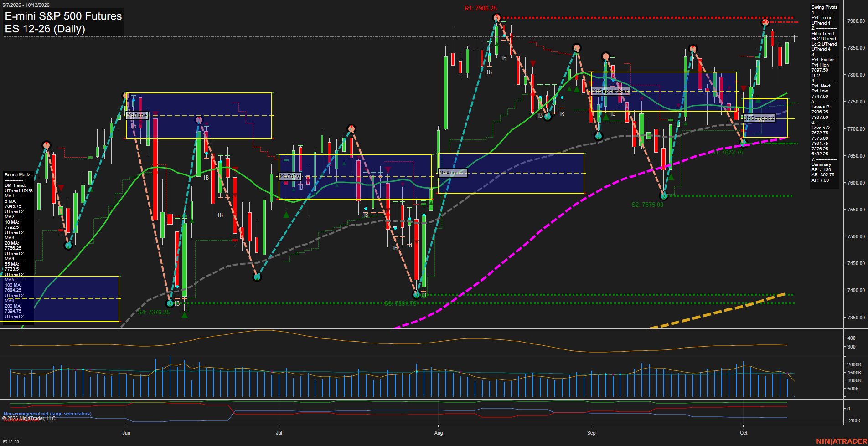
Task: Click the -200K axis label in bottom panel
Action: point(854,420)
